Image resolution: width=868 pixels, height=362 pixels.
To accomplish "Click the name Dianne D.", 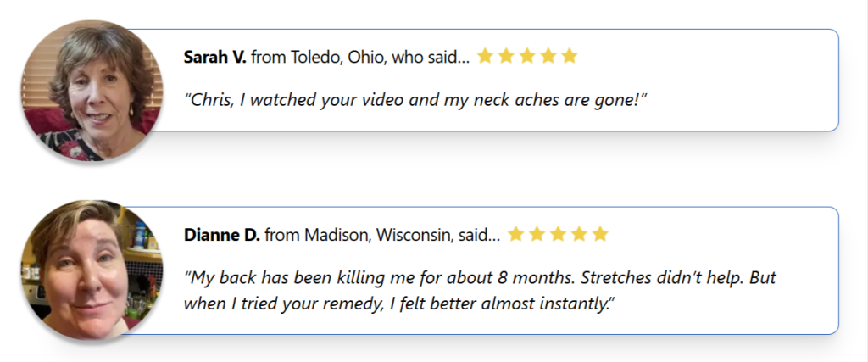I will [x=221, y=235].
